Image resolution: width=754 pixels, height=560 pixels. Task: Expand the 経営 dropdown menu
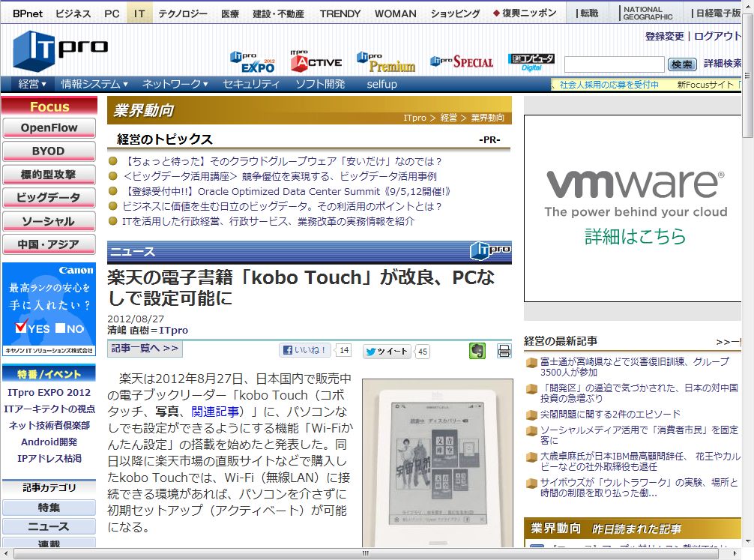pos(32,84)
